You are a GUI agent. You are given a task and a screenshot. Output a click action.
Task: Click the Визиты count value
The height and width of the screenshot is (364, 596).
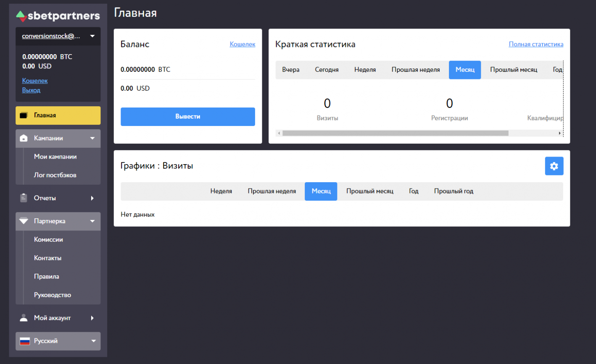pyautogui.click(x=327, y=103)
